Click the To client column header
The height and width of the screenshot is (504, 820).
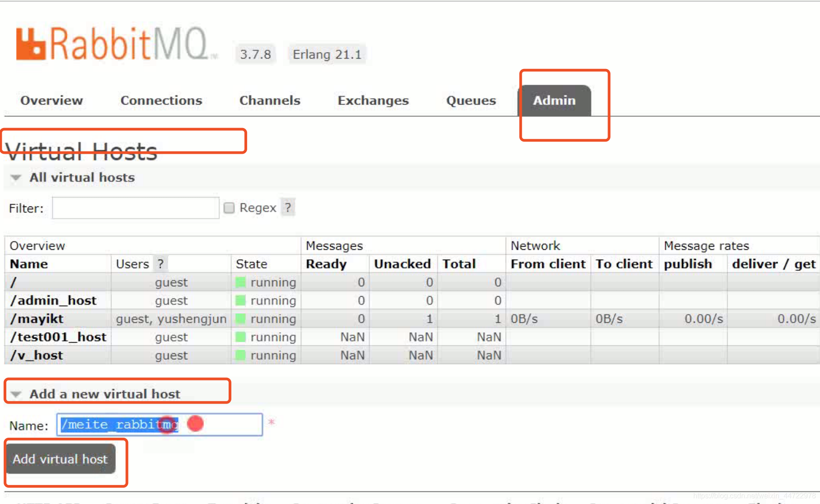click(624, 264)
